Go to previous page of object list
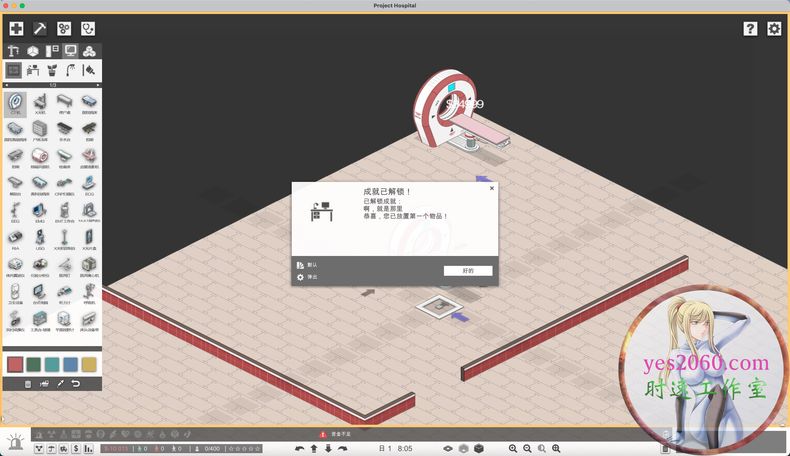Image resolution: width=790 pixels, height=456 pixels. coord(6,85)
